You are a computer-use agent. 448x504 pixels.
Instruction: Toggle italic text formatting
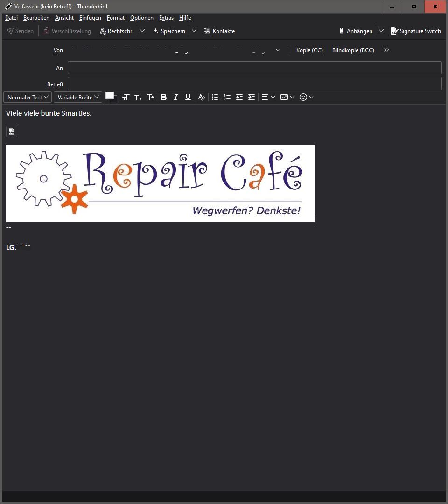(x=176, y=97)
